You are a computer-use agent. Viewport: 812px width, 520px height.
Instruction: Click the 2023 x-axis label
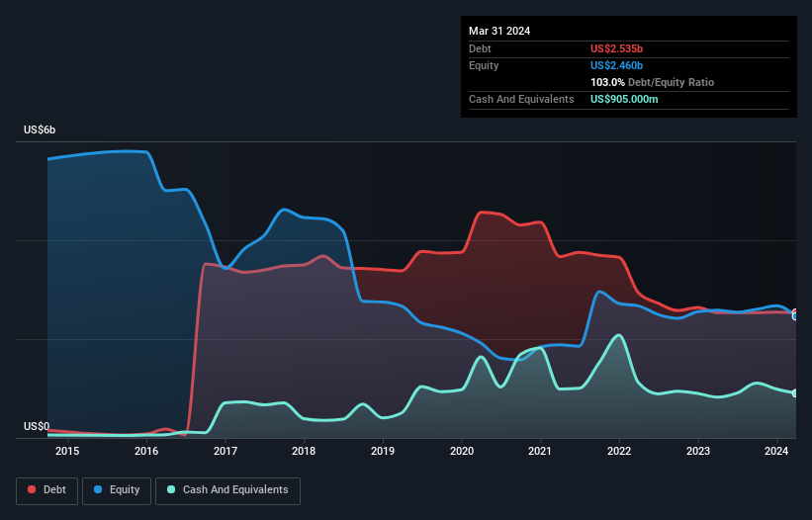click(x=698, y=451)
